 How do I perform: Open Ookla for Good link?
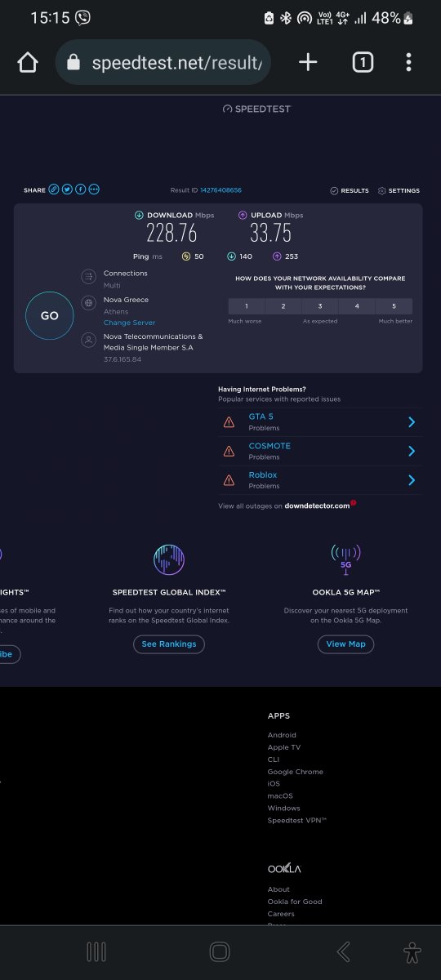[295, 902]
